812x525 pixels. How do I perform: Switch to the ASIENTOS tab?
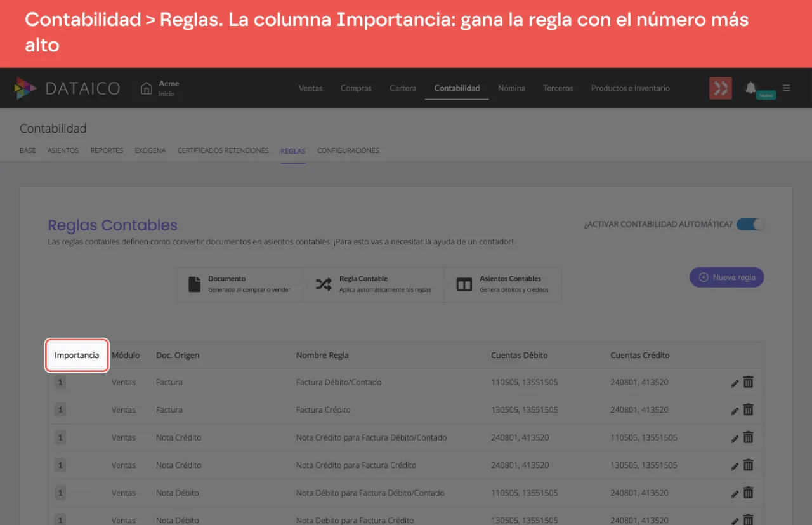pyautogui.click(x=63, y=150)
